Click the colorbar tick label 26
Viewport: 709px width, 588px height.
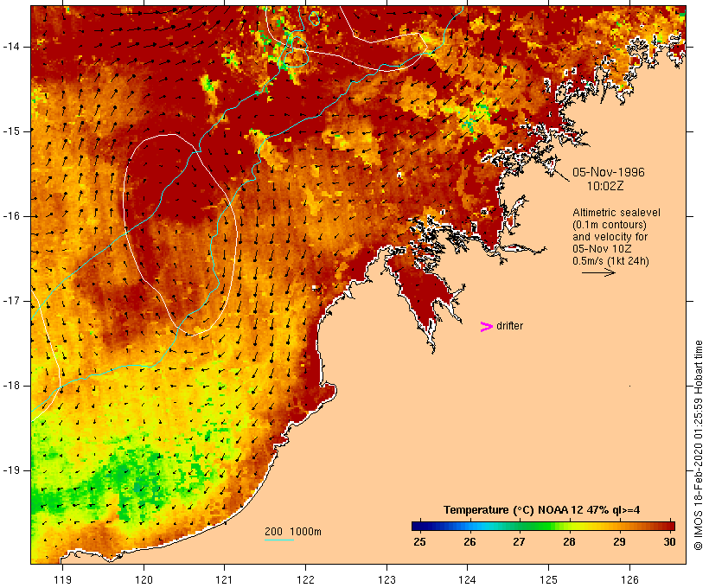[469, 542]
